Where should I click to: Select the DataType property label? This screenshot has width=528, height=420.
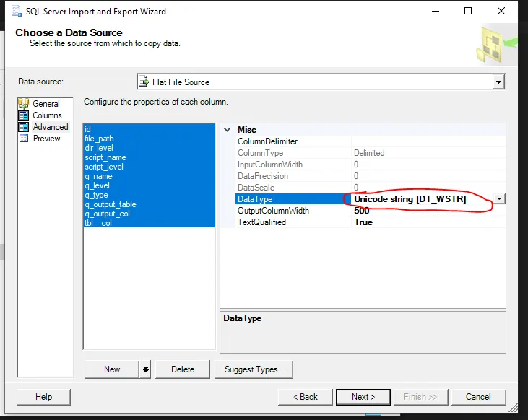[255, 199]
